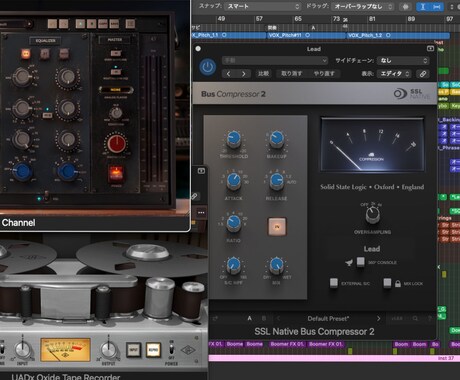Image resolution: width=460 pixels, height=380 pixels.
Task: Click the sun-shaped icon in arrange toolbar
Action: pos(405,7)
